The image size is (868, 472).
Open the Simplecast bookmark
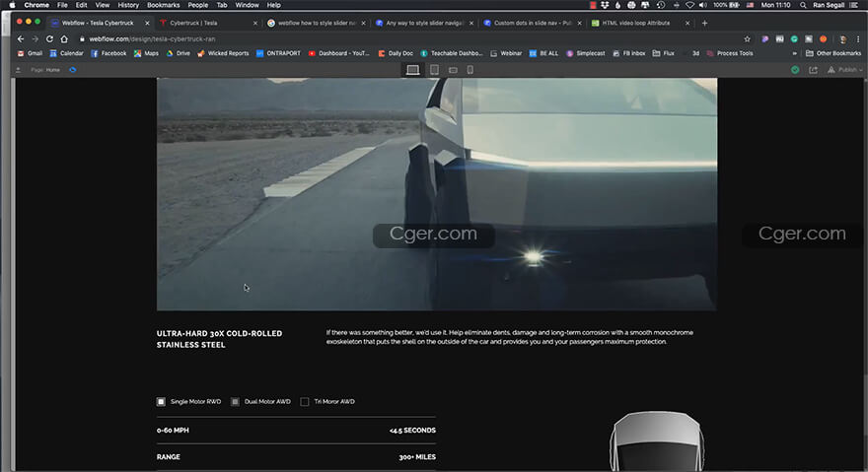pyautogui.click(x=586, y=53)
